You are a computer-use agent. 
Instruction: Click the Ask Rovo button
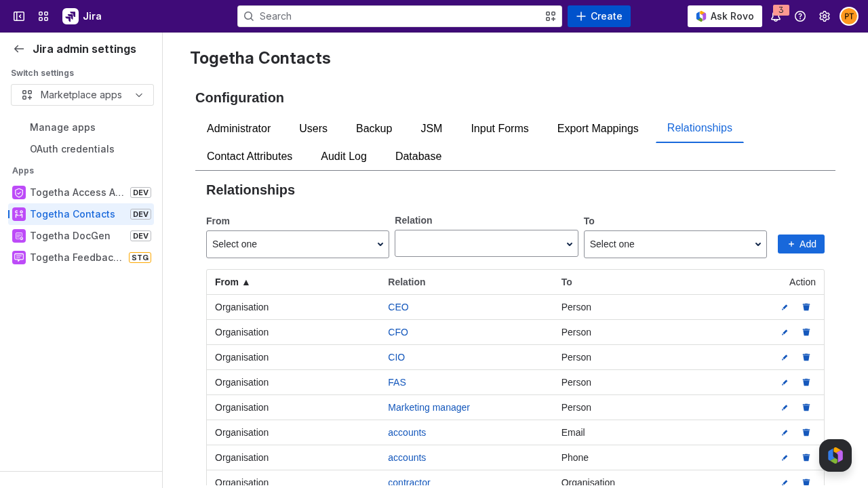click(725, 16)
